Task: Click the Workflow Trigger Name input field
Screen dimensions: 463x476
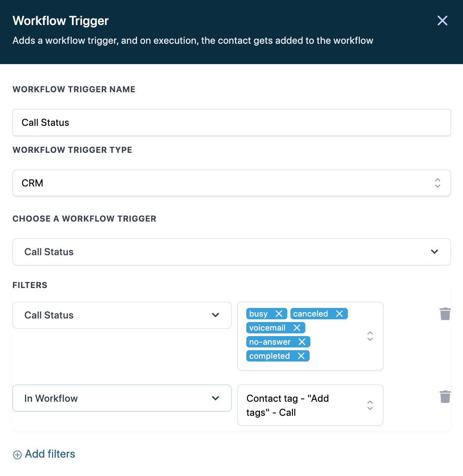Action: click(x=231, y=123)
